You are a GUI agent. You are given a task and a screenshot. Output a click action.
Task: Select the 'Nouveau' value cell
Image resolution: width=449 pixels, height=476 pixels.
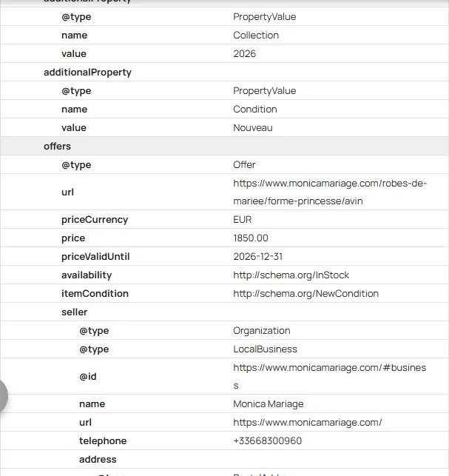(x=253, y=128)
